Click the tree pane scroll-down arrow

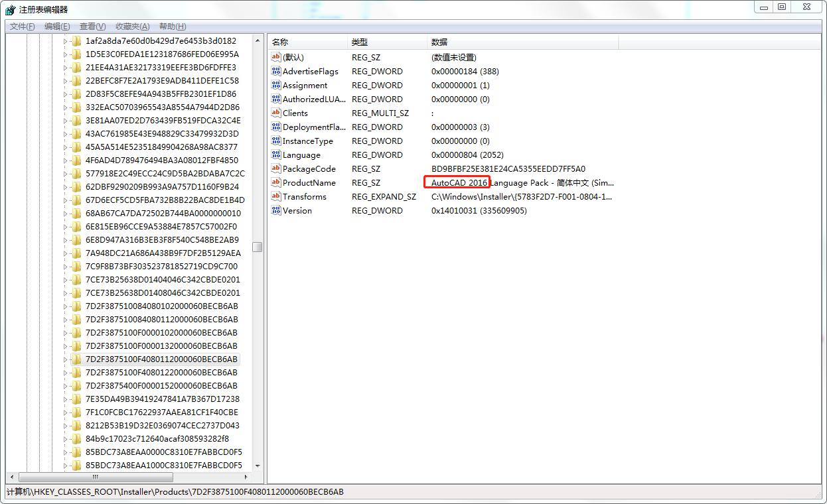tap(258, 466)
